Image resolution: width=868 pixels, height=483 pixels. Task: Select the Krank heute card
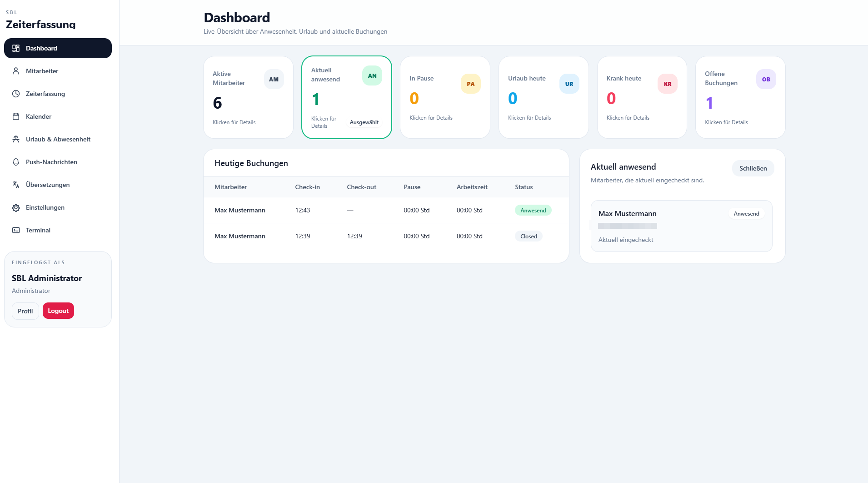[x=642, y=97]
